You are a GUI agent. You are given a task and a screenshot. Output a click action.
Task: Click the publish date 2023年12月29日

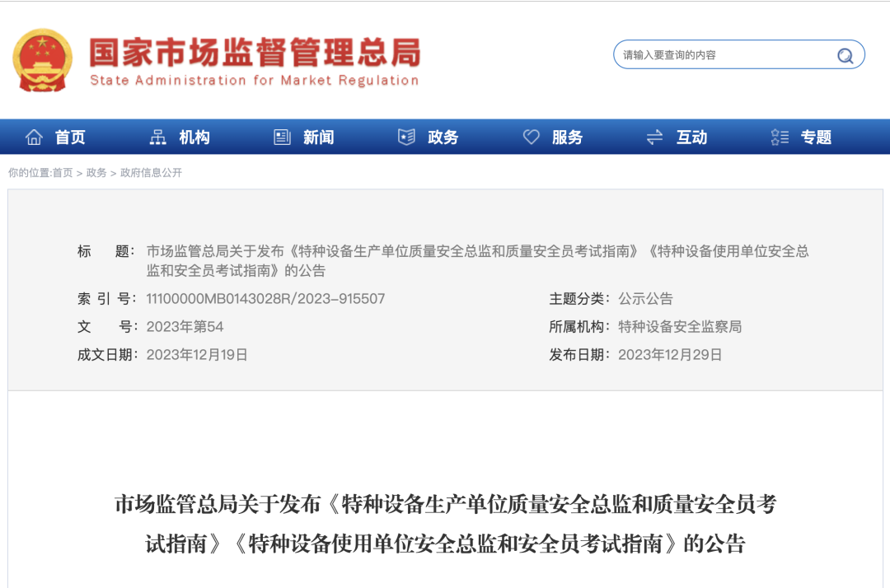pos(670,355)
